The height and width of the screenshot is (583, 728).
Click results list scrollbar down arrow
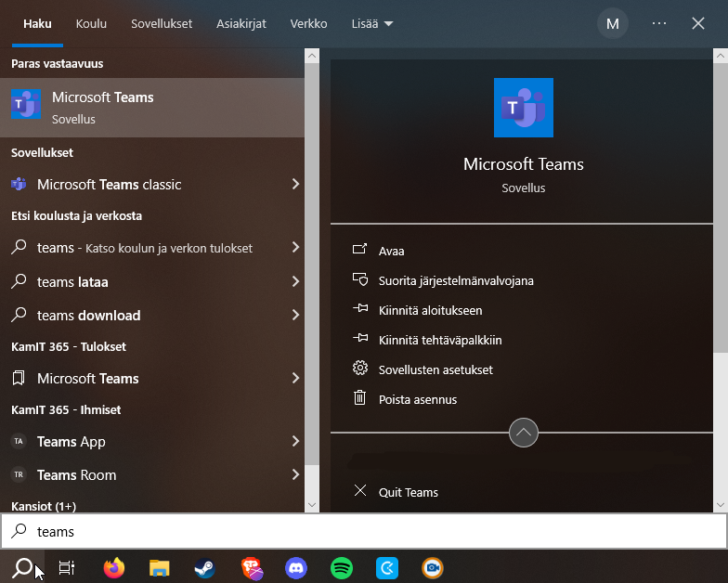312,505
